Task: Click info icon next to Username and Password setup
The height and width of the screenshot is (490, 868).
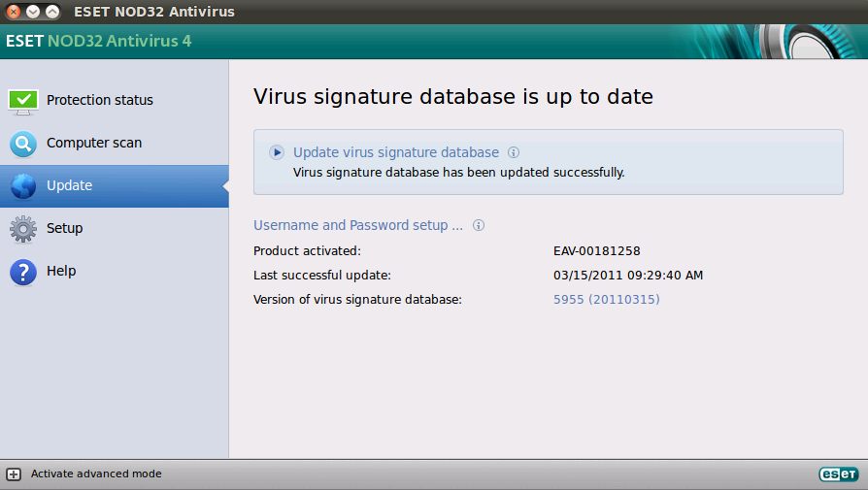Action: coord(479,225)
